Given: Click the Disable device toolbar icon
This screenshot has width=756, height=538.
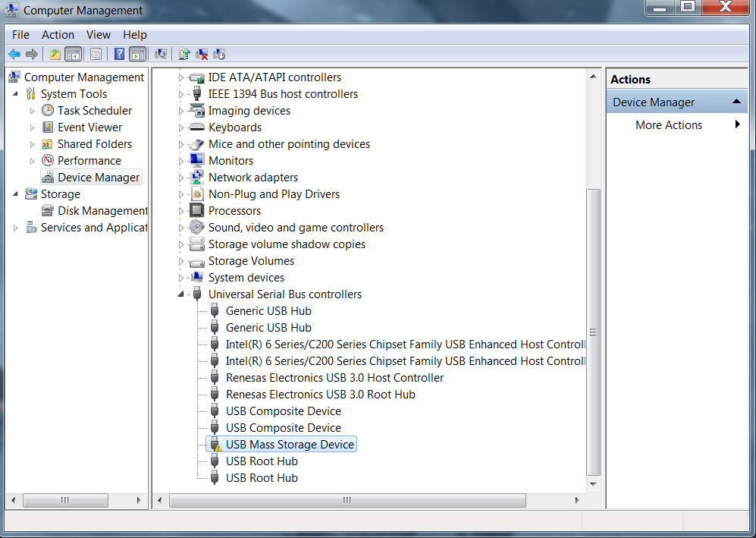Looking at the screenshot, I should [x=219, y=54].
